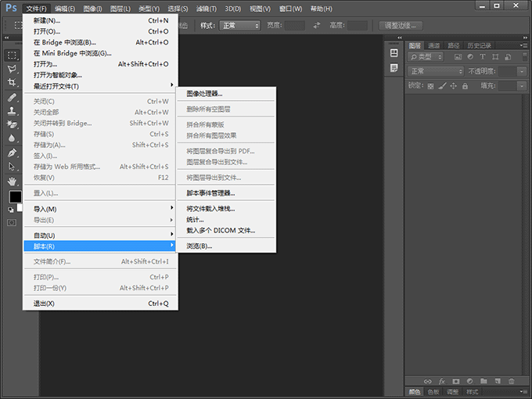Image resolution: width=532 pixels, height=399 pixels.
Task: Choose 图像处理器... in scripts submenu
Action: coord(226,94)
